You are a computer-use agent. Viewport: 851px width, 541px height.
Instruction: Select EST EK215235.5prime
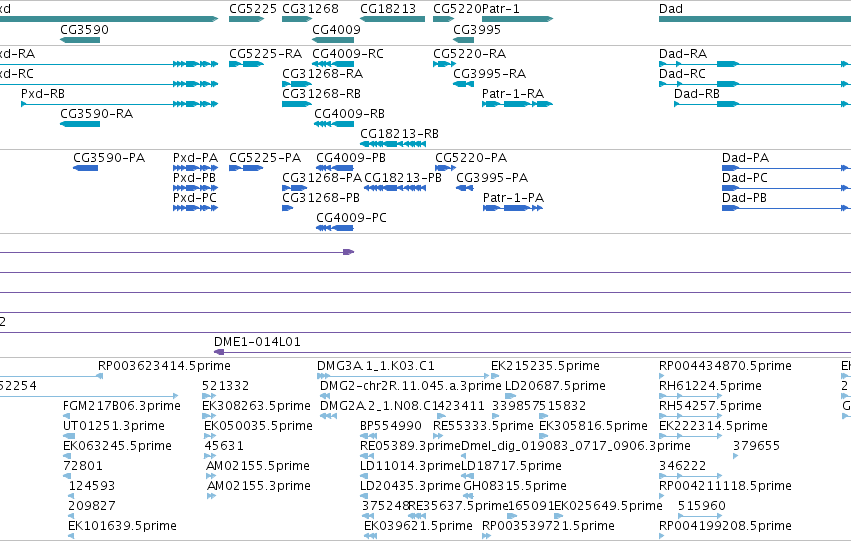point(494,376)
